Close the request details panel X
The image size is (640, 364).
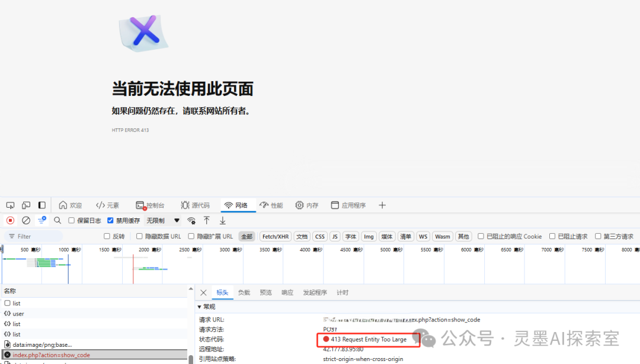[203, 292]
